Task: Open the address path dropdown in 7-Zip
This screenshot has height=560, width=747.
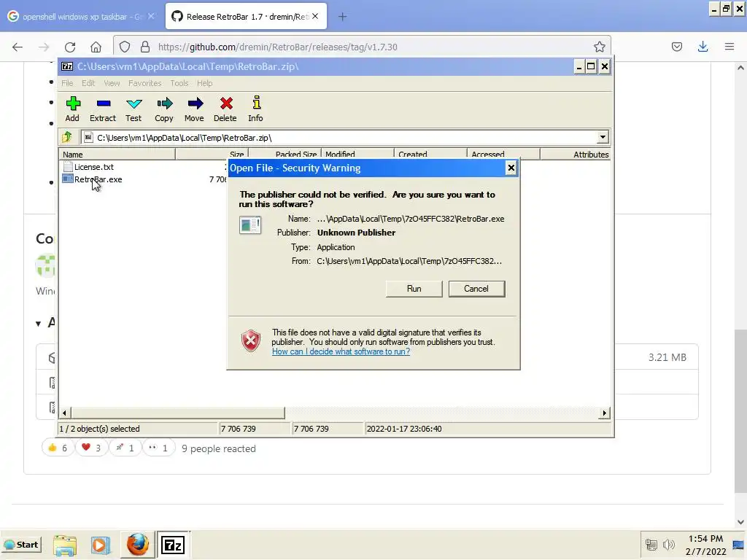Action: 603,137
